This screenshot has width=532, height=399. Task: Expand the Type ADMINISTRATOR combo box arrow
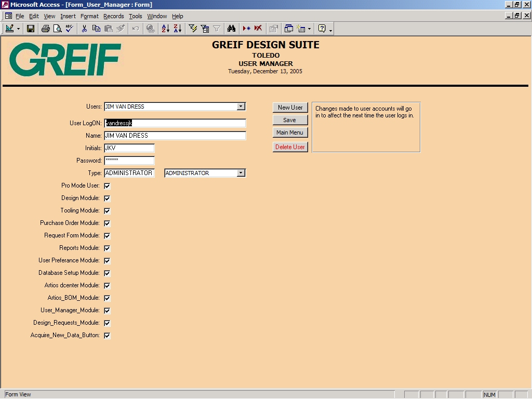pyautogui.click(x=241, y=173)
